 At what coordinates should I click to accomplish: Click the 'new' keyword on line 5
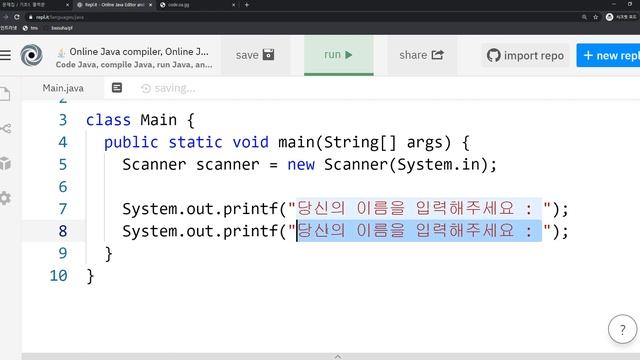[x=301, y=164]
